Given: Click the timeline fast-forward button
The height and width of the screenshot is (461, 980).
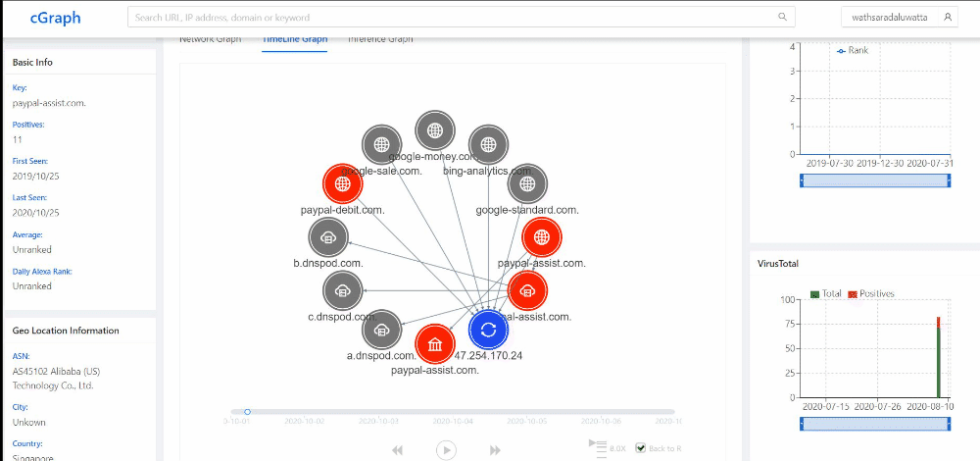Looking at the screenshot, I should [x=495, y=450].
